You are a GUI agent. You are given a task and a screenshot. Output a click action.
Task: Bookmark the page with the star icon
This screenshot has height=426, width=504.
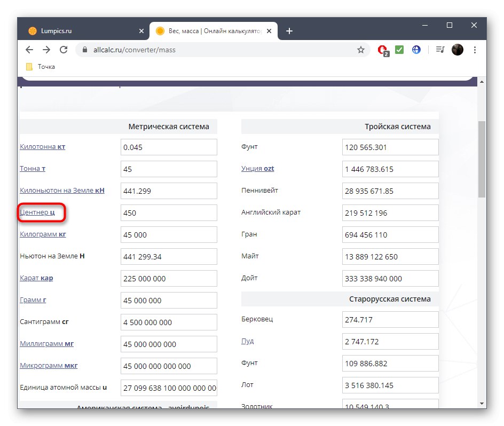pyautogui.click(x=361, y=50)
